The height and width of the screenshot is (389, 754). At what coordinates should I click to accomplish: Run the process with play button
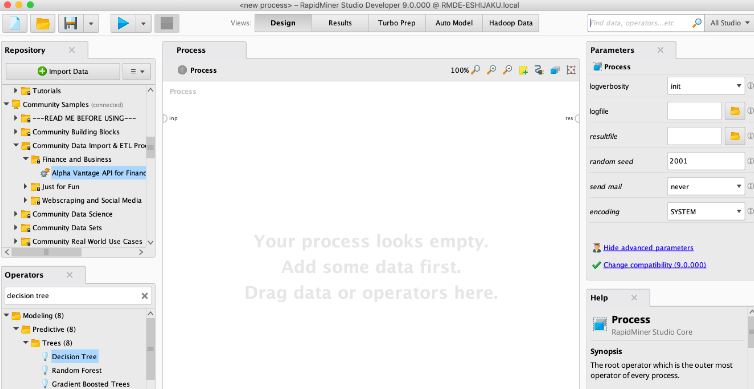(x=123, y=23)
